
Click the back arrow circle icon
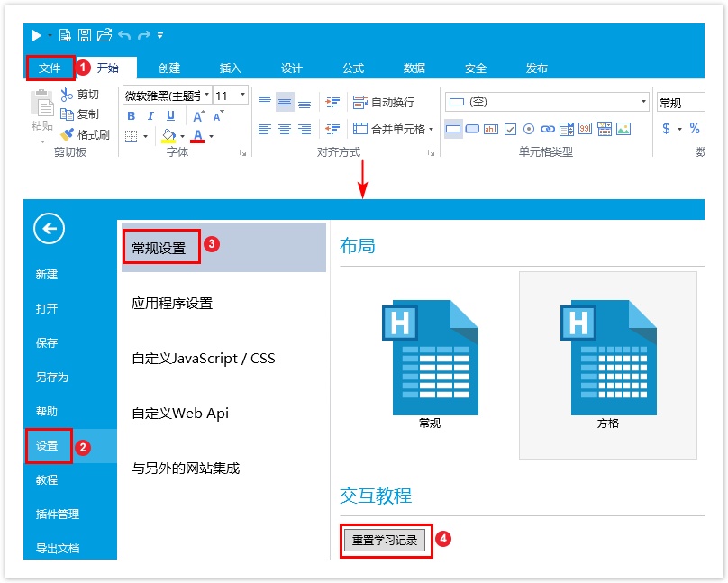(x=50, y=229)
